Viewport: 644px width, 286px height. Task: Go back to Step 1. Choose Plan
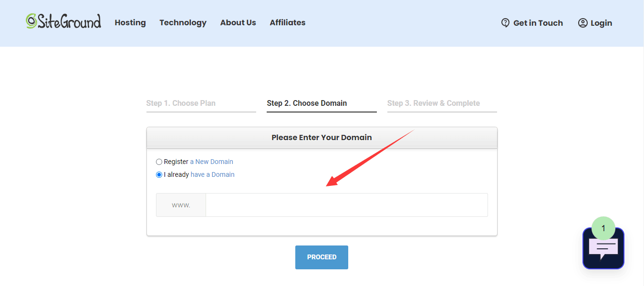(181, 103)
